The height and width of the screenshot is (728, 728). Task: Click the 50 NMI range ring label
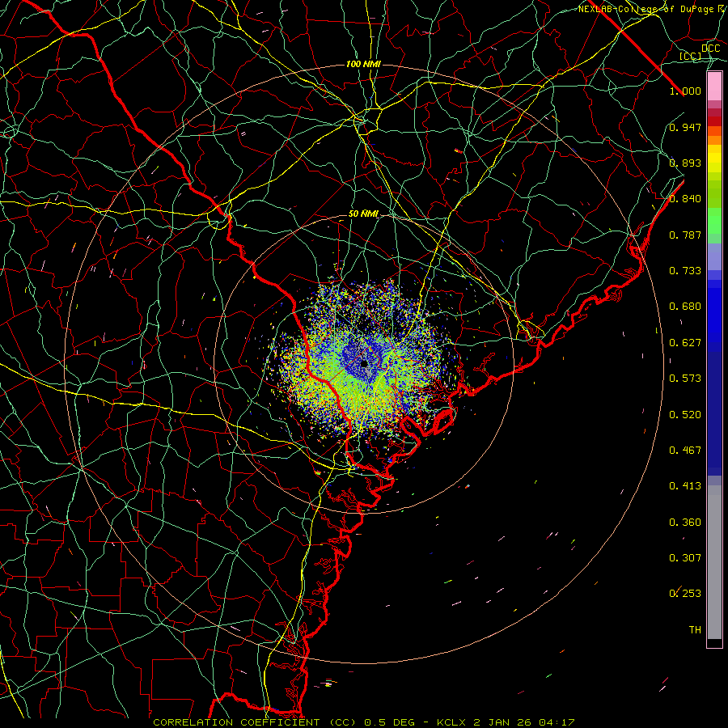[363, 214]
